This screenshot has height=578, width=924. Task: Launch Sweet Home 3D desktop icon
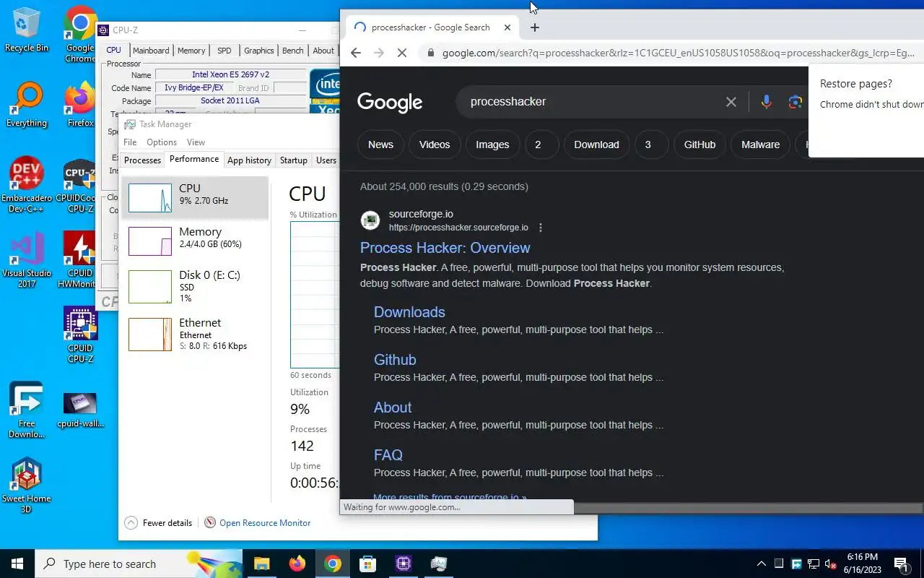pos(27,485)
